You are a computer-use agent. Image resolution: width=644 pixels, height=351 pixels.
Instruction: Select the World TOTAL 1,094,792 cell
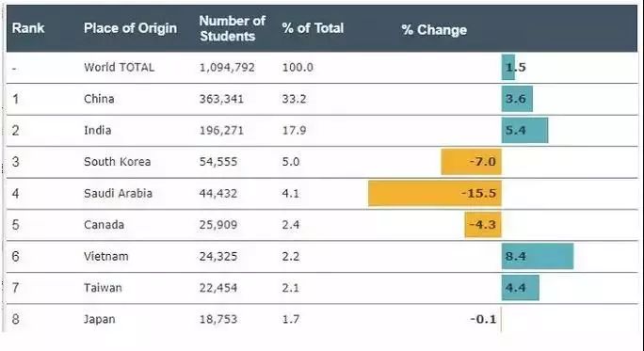click(x=227, y=68)
